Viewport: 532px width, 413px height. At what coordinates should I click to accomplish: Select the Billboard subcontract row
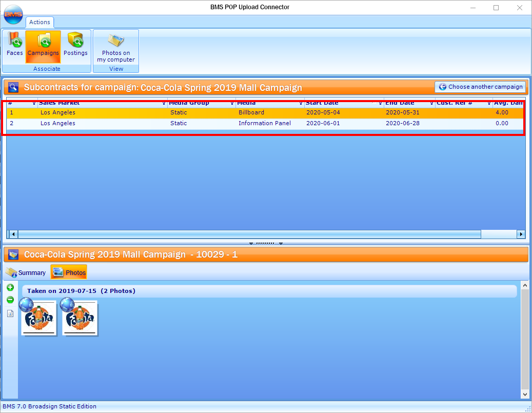[265, 113]
